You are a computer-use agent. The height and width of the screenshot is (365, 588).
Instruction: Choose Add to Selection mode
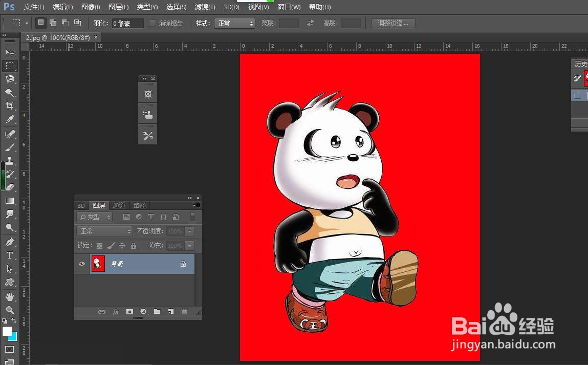53,23
